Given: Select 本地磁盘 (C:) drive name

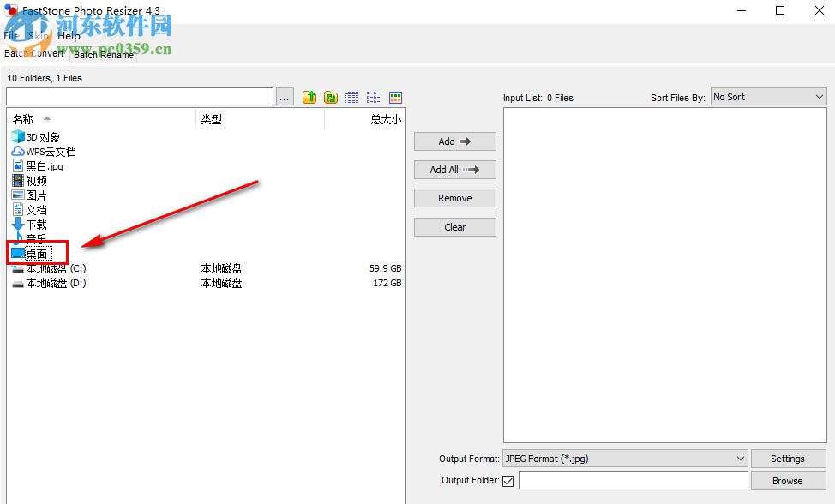Looking at the screenshot, I should [x=56, y=268].
